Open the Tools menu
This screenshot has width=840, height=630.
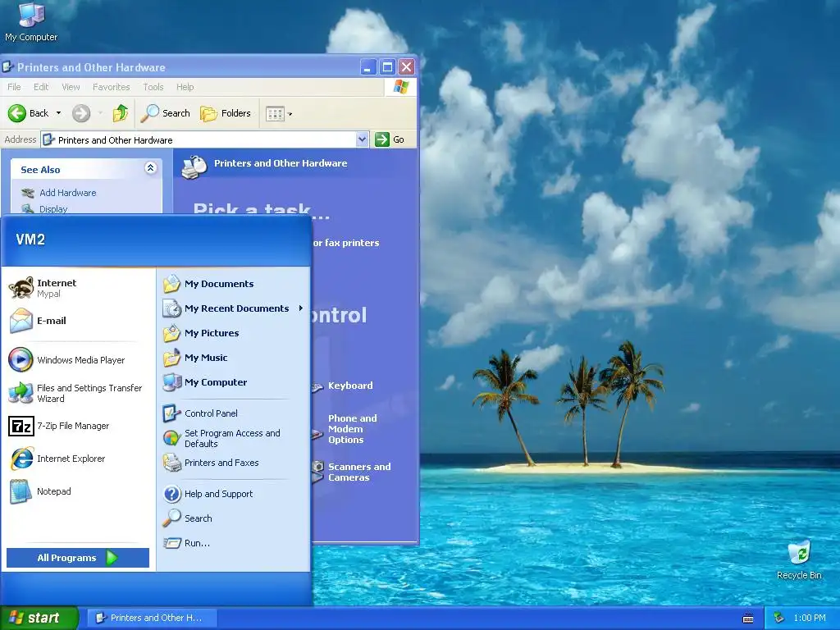pyautogui.click(x=153, y=87)
